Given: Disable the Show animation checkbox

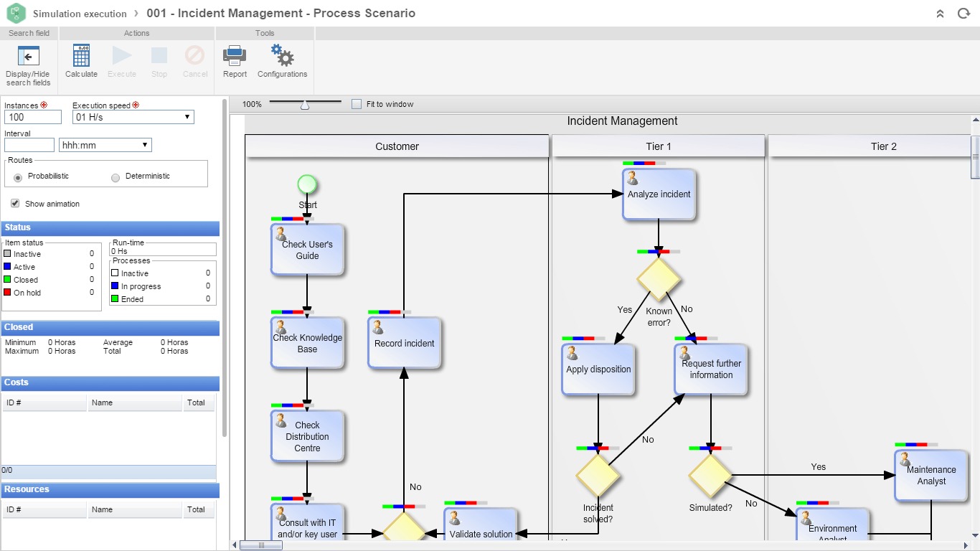Looking at the screenshot, I should tap(15, 202).
